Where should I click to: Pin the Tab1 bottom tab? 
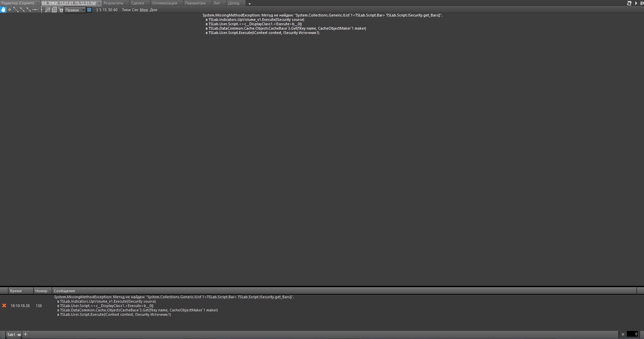pos(19,335)
